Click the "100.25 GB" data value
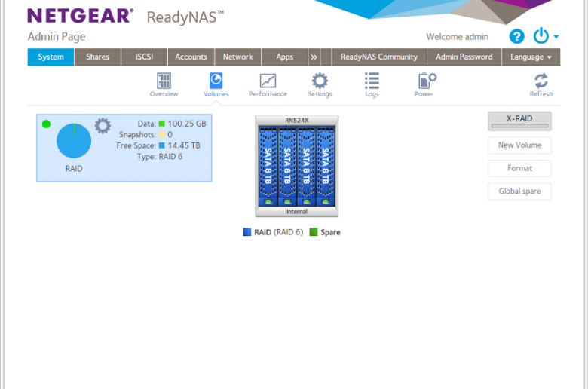 [x=187, y=124]
